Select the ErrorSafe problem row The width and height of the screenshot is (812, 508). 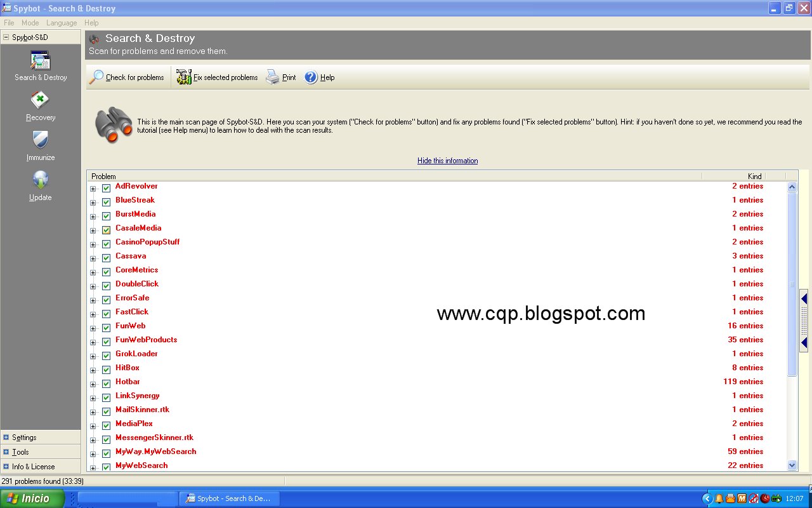(x=436, y=298)
